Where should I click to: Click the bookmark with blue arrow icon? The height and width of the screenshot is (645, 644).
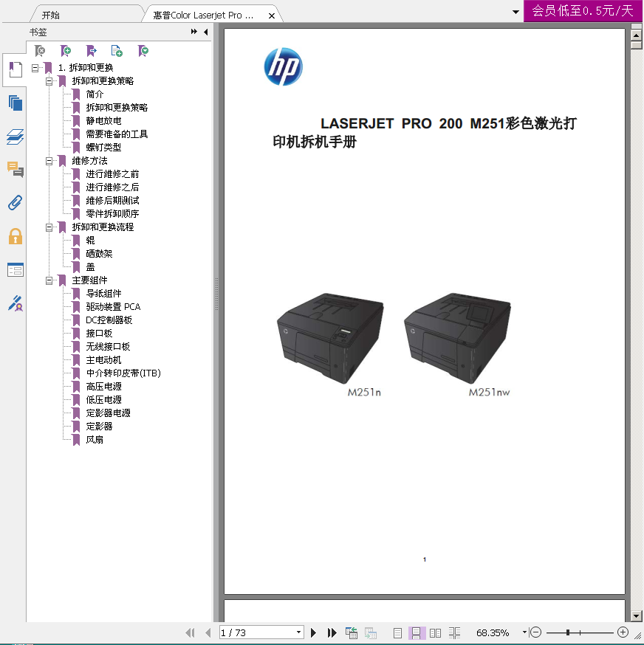click(x=92, y=51)
